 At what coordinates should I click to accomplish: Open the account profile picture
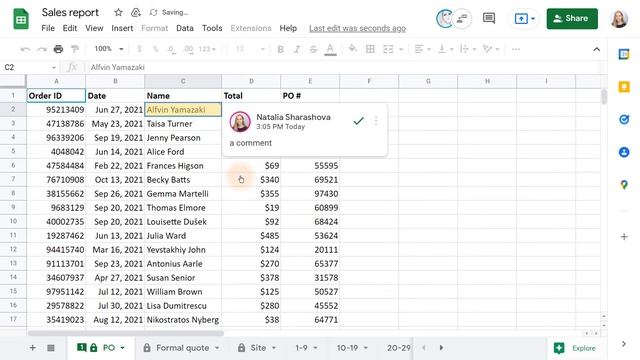click(x=619, y=18)
